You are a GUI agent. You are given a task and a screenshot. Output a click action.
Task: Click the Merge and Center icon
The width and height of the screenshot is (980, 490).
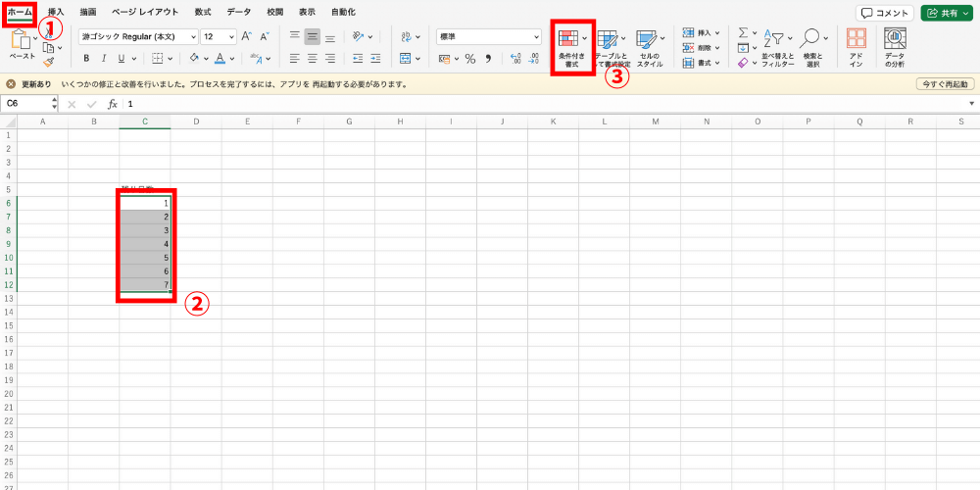[406, 58]
